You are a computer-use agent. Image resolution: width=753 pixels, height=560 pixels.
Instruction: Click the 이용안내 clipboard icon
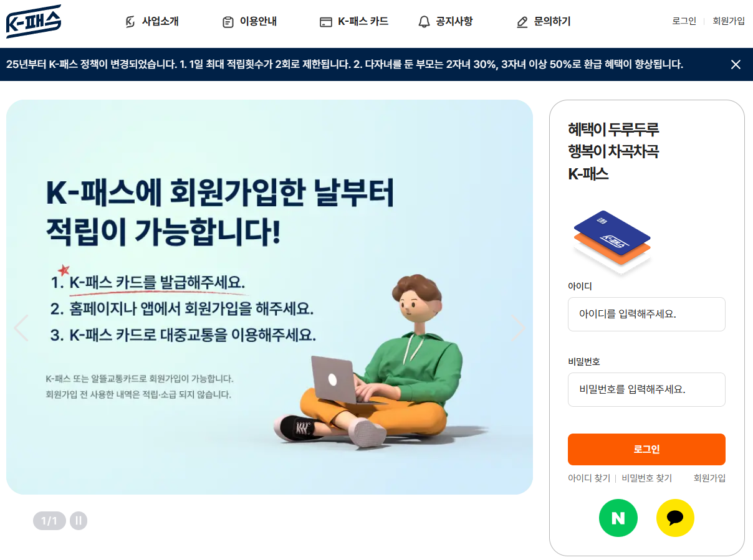(228, 22)
